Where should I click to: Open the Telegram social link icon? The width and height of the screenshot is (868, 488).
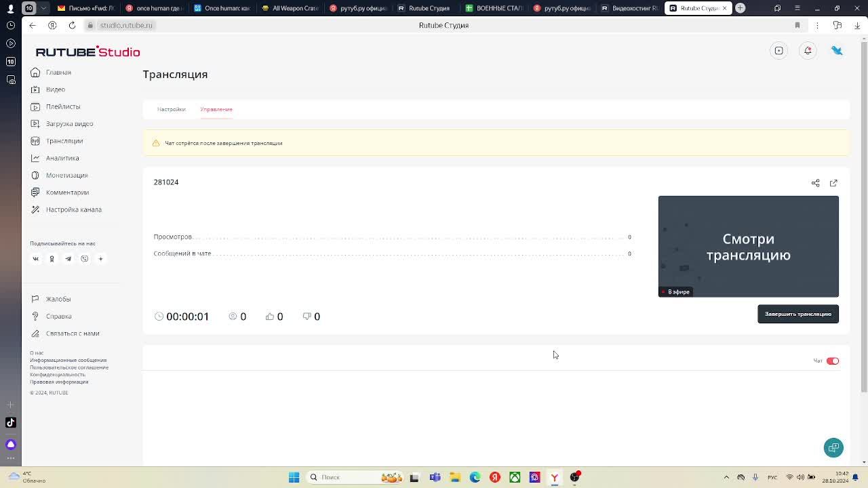click(68, 259)
